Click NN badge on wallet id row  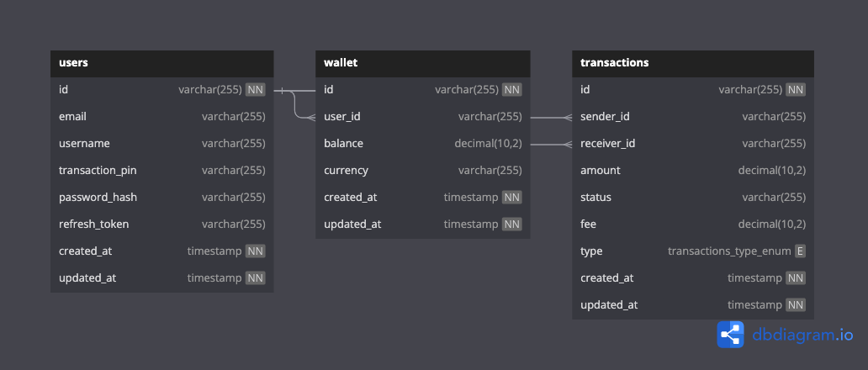coord(511,90)
